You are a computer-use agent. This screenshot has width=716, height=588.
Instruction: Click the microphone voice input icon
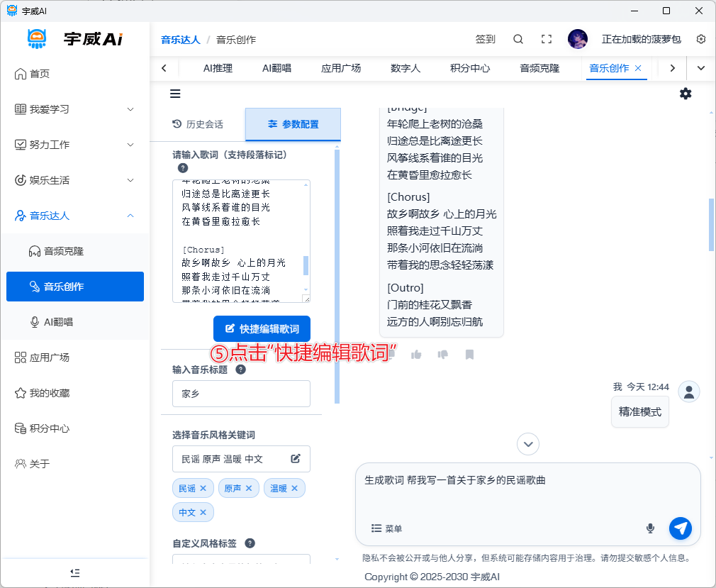[650, 528]
